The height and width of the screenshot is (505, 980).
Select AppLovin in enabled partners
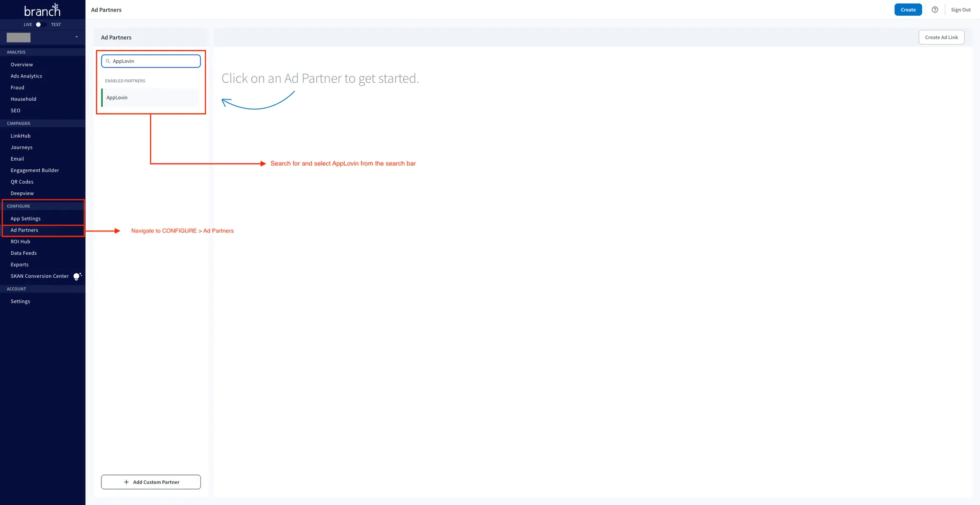coord(150,98)
